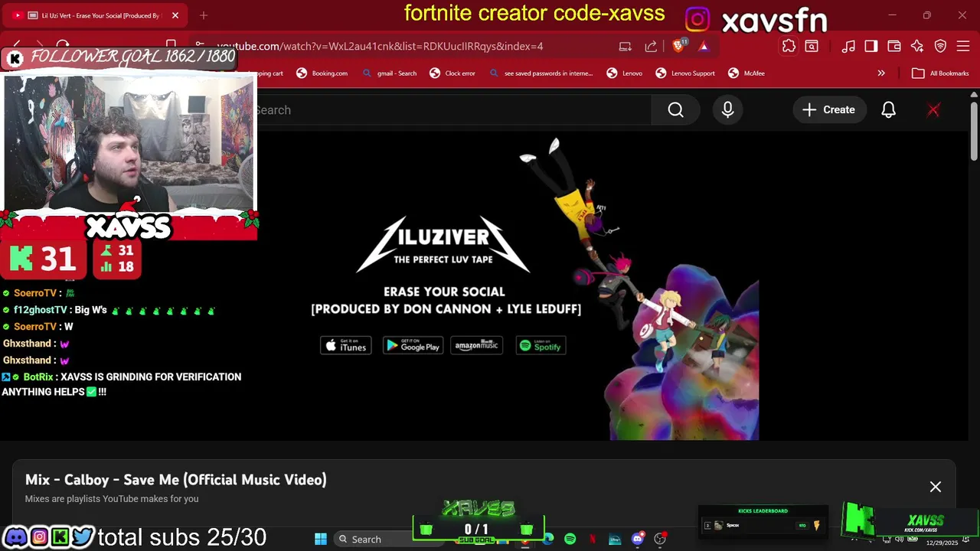Select the Lil Uzi Vert Erase Your Social tab

pyautogui.click(x=95, y=15)
